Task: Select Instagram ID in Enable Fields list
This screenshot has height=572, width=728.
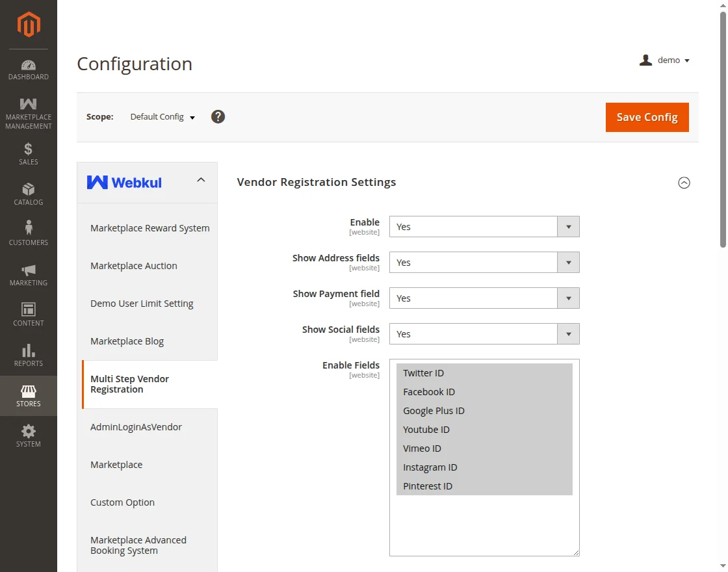Action: coord(430,467)
